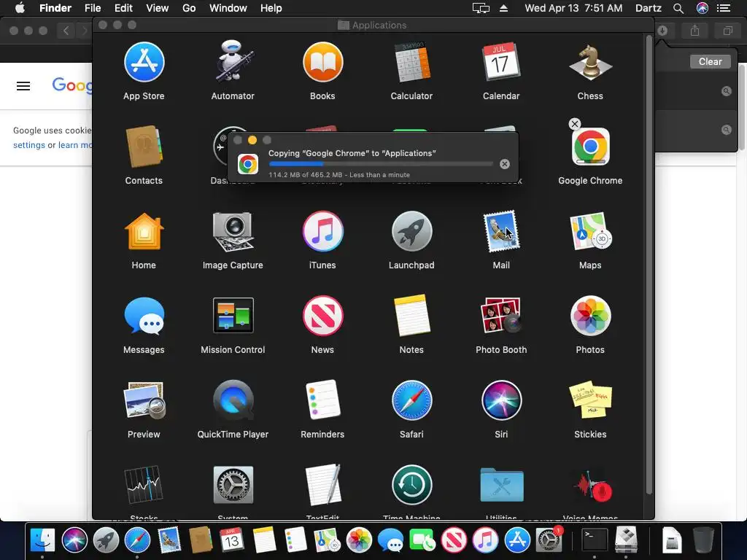Open System Preferences from the Dock

[549, 540]
